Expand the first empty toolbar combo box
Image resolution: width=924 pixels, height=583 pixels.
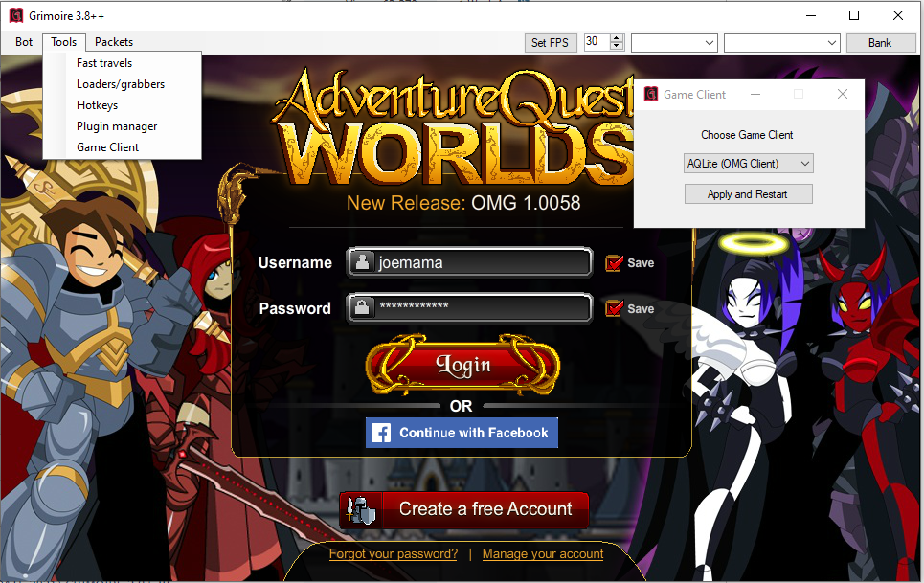(x=674, y=42)
